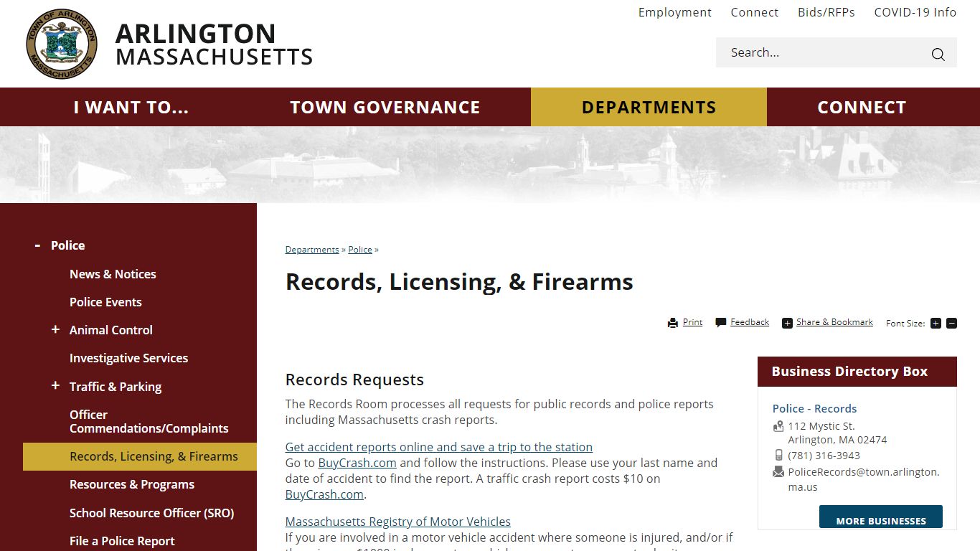Viewport: 980px width, 551px height.
Task: Click the ARLINGTON MASSACHUSETTS site title
Action: [x=214, y=44]
